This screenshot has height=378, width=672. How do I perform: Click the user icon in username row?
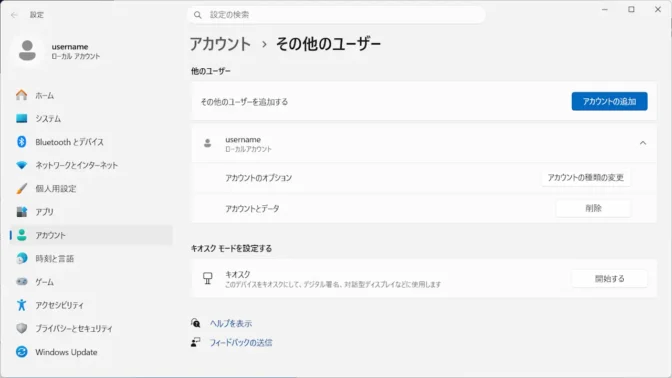click(x=208, y=144)
